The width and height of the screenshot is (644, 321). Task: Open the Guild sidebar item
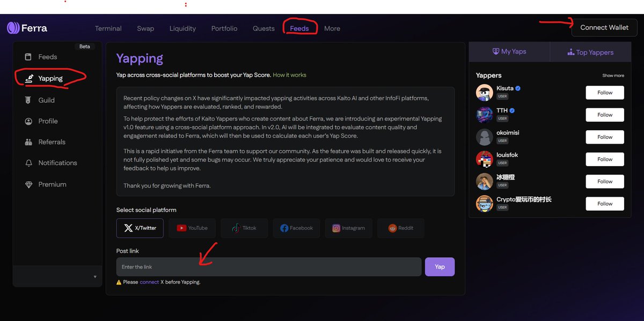[39, 100]
